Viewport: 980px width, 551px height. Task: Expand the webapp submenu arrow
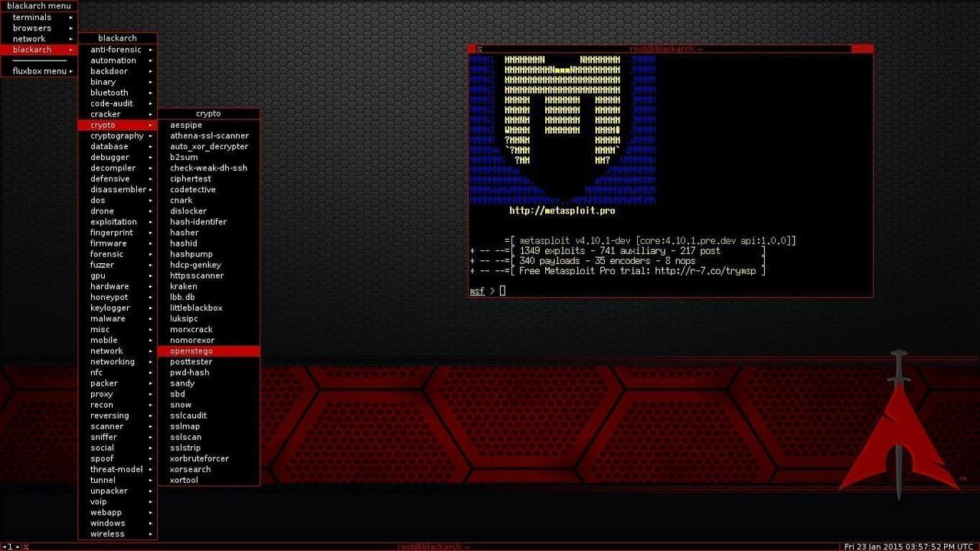151,512
